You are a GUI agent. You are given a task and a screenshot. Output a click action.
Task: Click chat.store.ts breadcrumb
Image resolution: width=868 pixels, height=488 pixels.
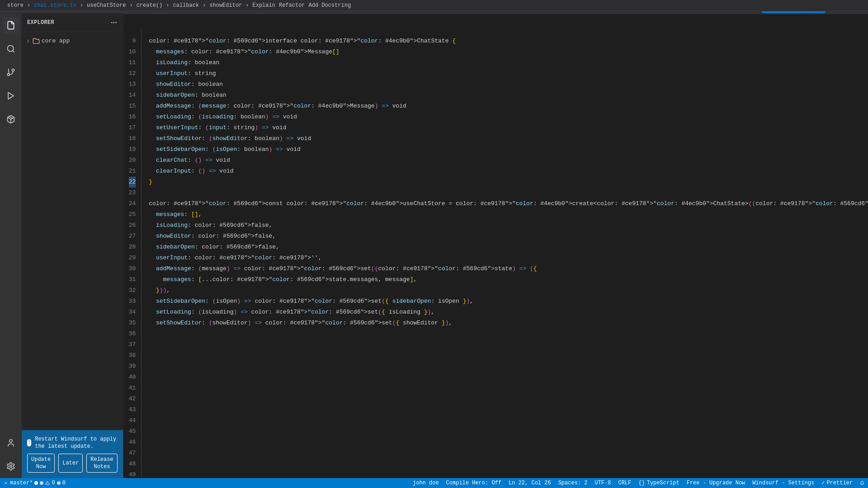tap(55, 5)
